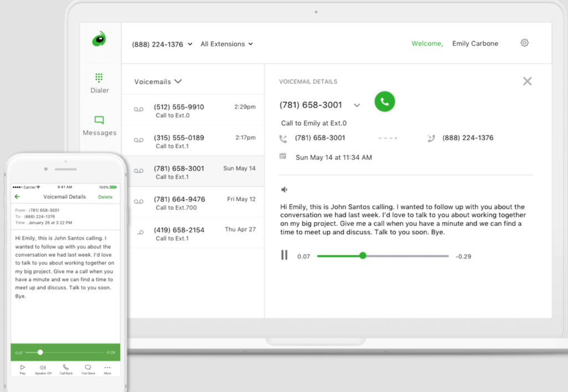Image resolution: width=568 pixels, height=392 pixels.
Task: Click voicemail icon for (781) 658-3001 row
Action: click(x=138, y=171)
